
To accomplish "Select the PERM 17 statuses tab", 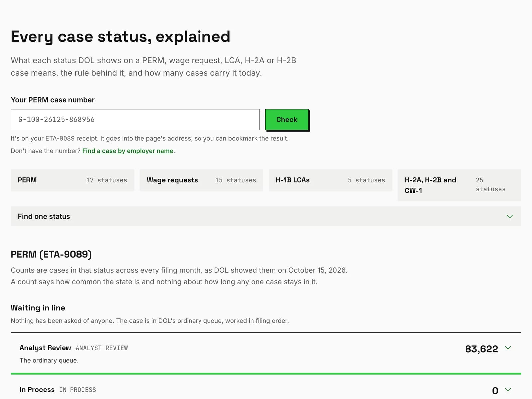I will (72, 180).
